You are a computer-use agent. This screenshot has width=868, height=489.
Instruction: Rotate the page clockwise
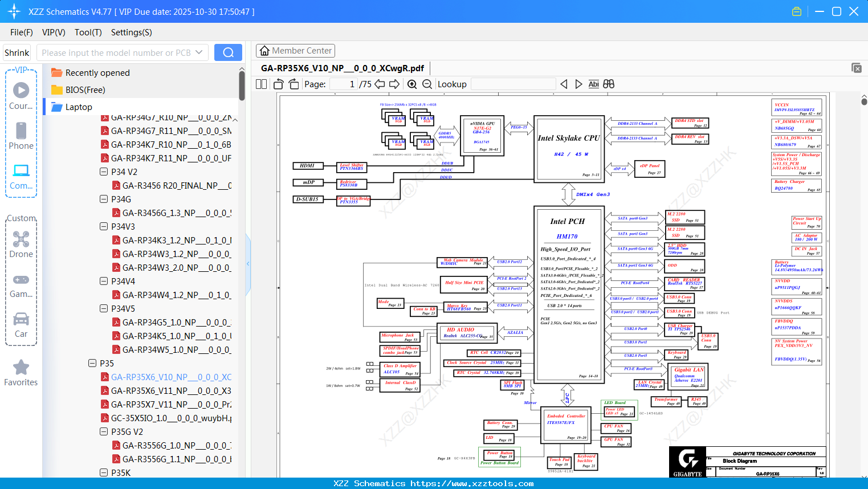pyautogui.click(x=294, y=84)
